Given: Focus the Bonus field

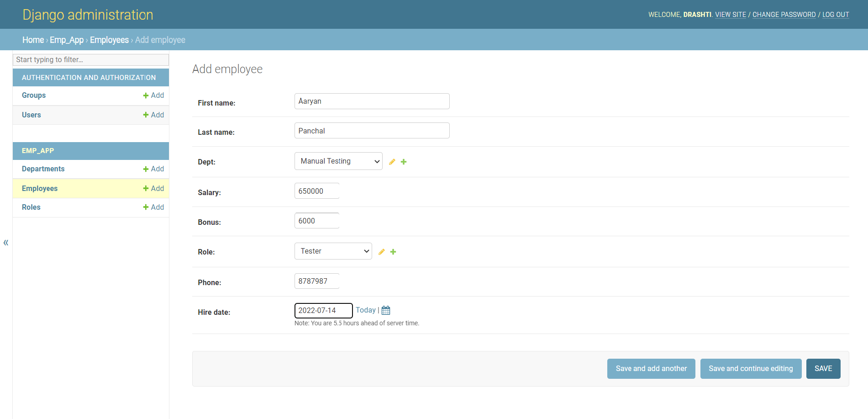Looking at the screenshot, I should click(x=317, y=221).
